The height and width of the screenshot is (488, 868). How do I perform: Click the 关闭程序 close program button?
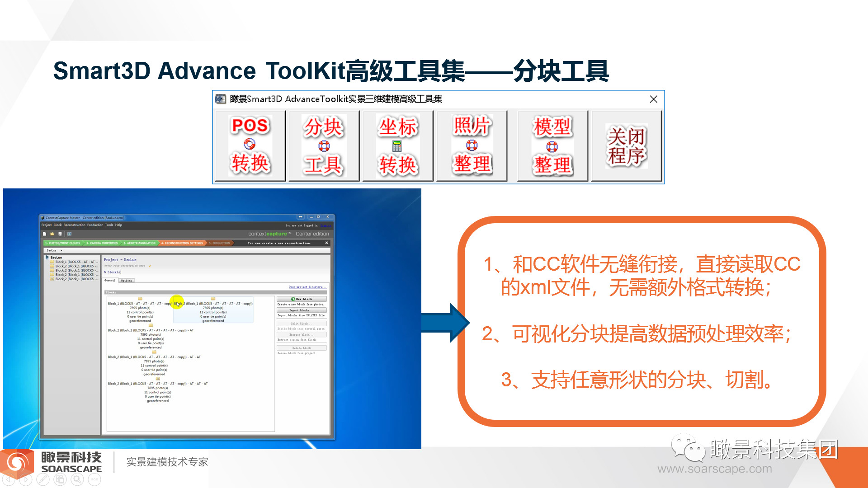point(626,145)
